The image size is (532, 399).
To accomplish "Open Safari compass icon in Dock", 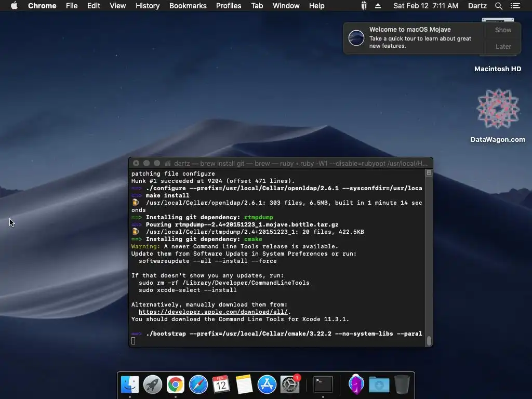I will point(198,385).
